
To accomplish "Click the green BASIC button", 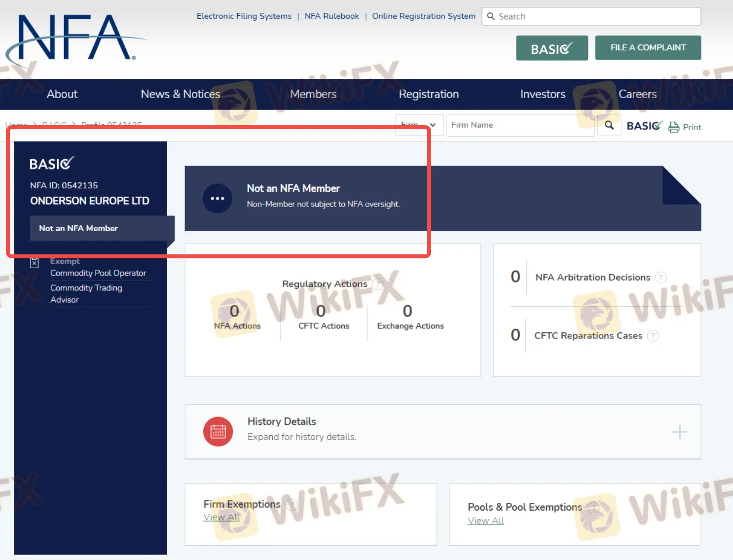I will (552, 48).
